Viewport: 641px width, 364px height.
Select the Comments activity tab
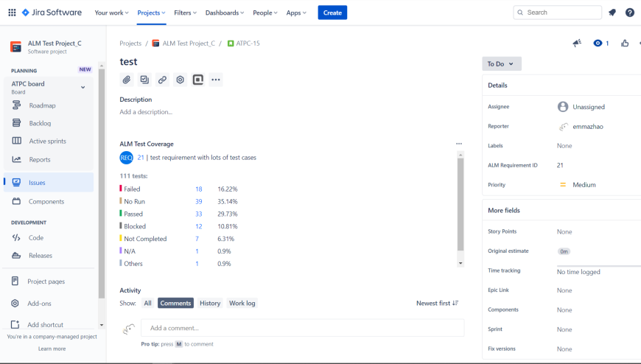tap(175, 303)
